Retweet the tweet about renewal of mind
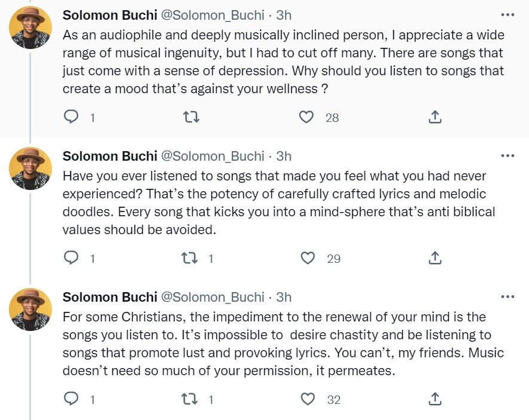Image resolution: width=529 pixels, height=420 pixels. [x=190, y=399]
